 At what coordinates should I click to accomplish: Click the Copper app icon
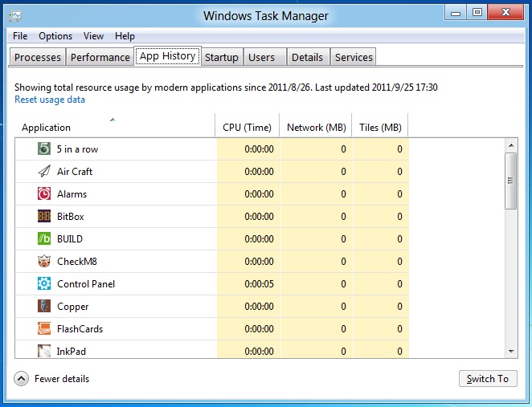[44, 306]
